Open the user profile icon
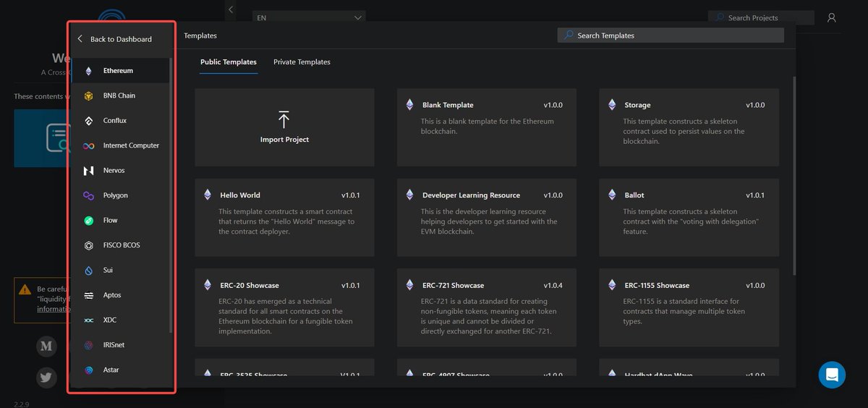 coord(832,17)
